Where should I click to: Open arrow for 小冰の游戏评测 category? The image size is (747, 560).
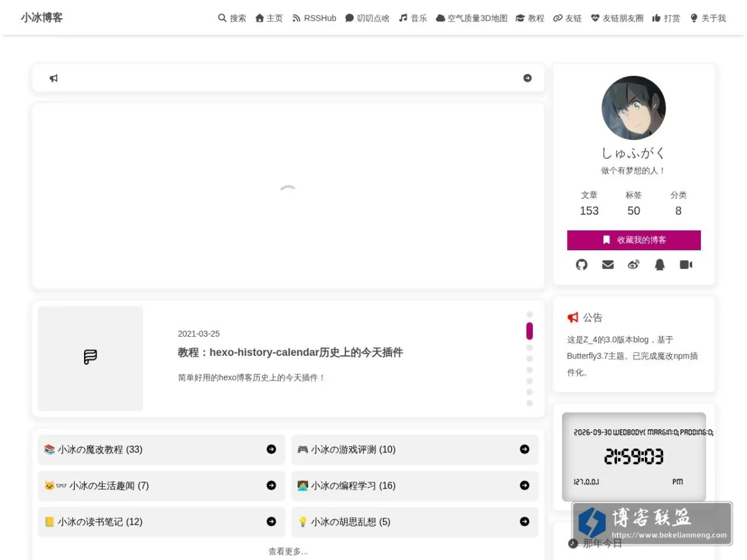coord(525,449)
